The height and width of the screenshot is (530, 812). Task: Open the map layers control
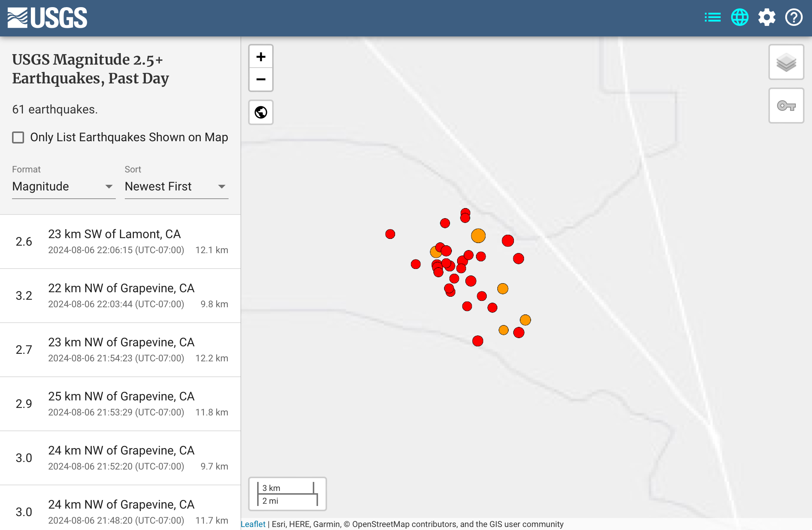(x=786, y=62)
